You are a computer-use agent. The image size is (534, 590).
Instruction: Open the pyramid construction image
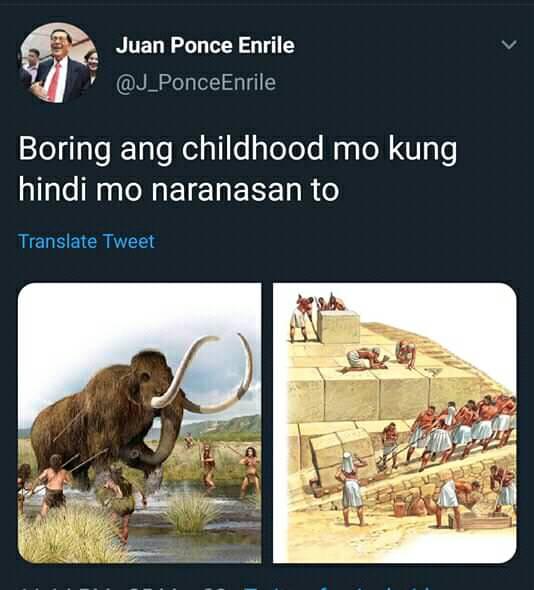[395, 423]
